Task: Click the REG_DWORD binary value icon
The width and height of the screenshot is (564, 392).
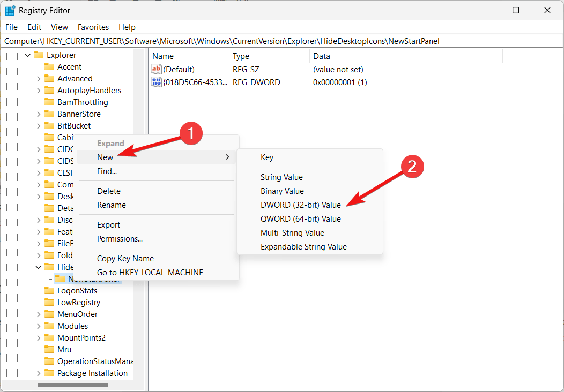Action: pos(157,82)
